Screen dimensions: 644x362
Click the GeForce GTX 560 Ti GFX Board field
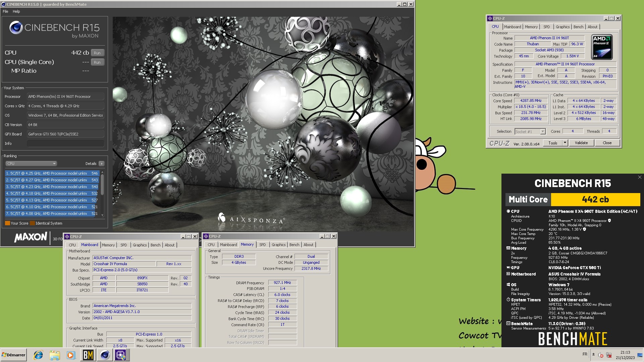[x=65, y=134]
